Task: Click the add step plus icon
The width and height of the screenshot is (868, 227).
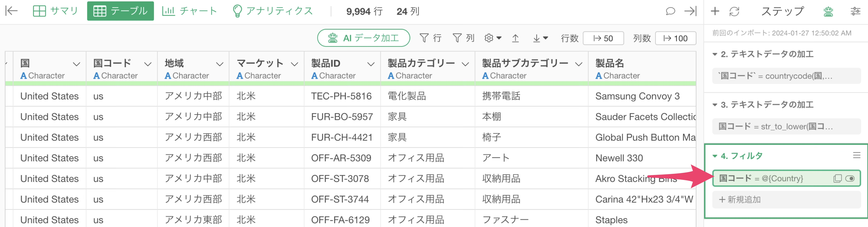Action: [715, 11]
